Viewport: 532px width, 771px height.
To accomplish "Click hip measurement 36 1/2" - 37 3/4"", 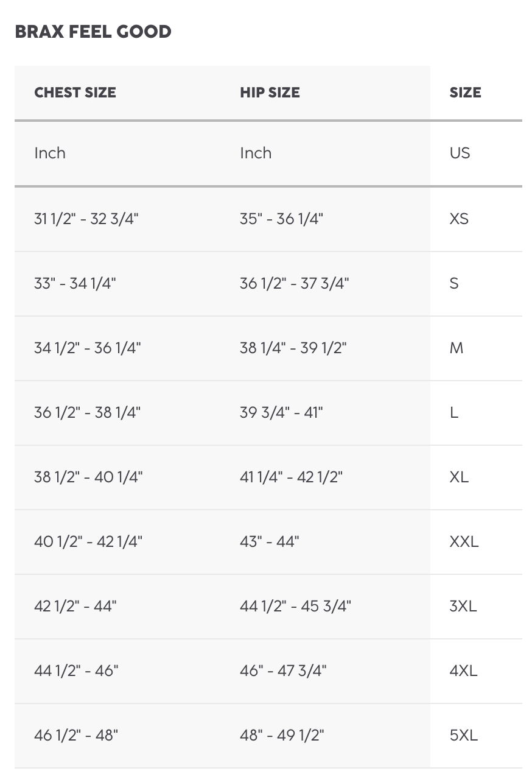I will (294, 283).
